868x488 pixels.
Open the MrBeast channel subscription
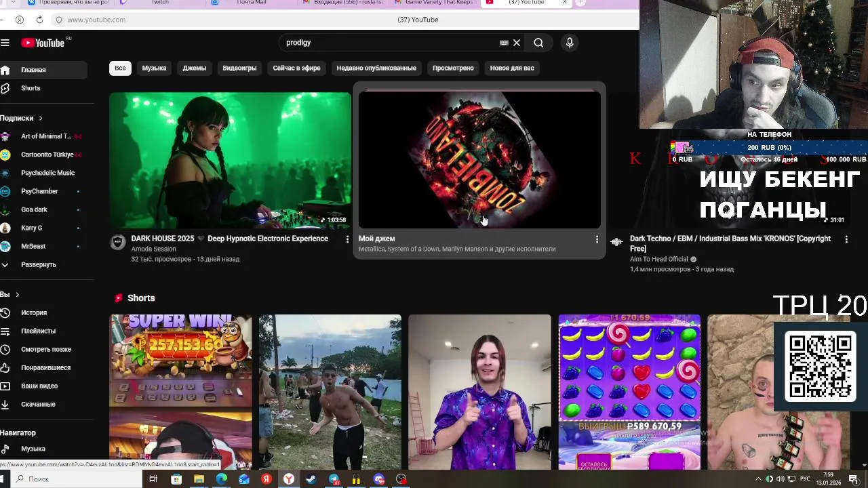point(43,246)
